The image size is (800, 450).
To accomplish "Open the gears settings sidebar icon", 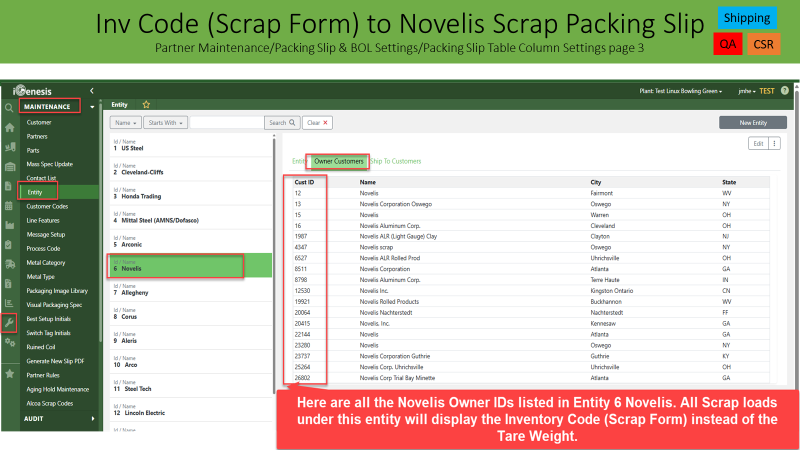I will point(10,342).
